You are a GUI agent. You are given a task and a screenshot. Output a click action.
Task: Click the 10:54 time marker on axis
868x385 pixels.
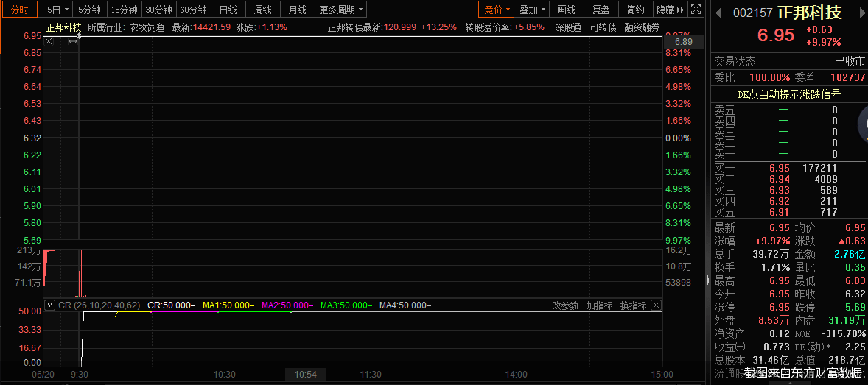pyautogui.click(x=306, y=375)
